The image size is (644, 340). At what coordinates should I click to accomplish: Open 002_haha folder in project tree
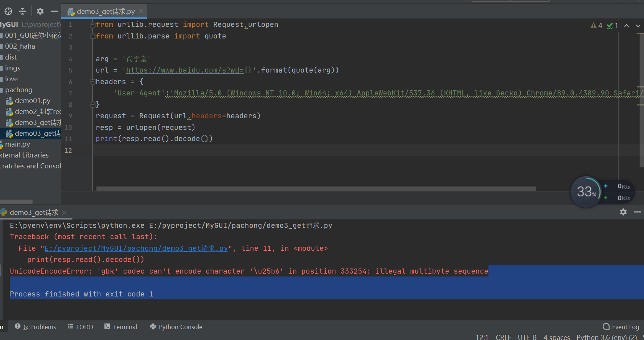pos(20,46)
